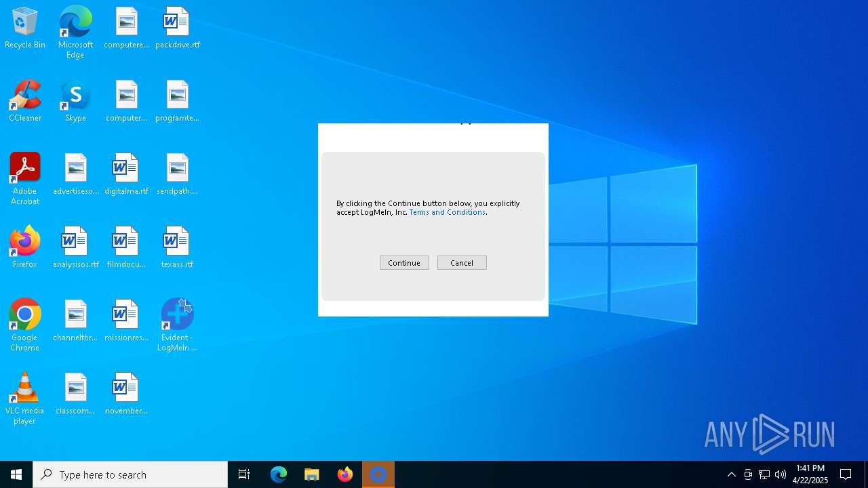Click the taskbar search box

130,474
